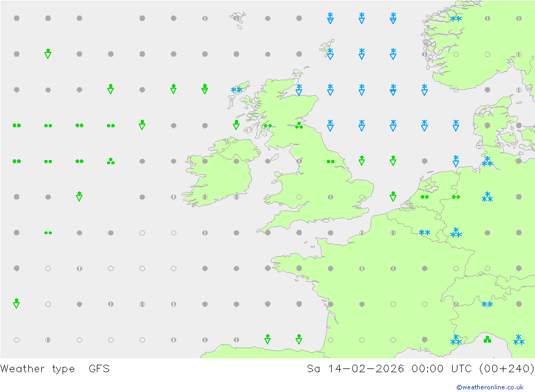Select green double-dot rain symbol over northern England
Viewport: 535px width, 392px height.
pyautogui.click(x=331, y=161)
